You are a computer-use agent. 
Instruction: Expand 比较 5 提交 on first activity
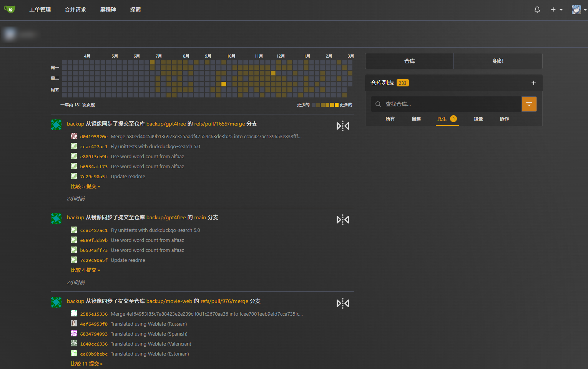pyautogui.click(x=85, y=186)
